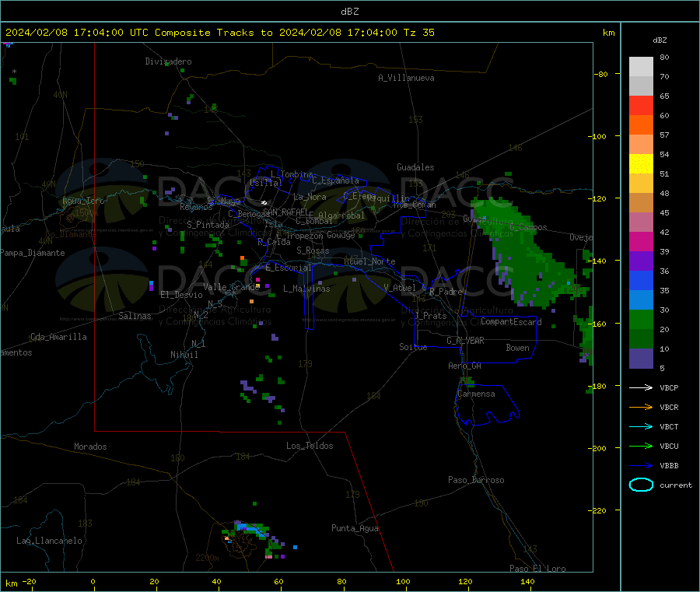The height and width of the screenshot is (592, 700).
Task: Click the 42 dBZ magenta color swatch
Action: 641,241
